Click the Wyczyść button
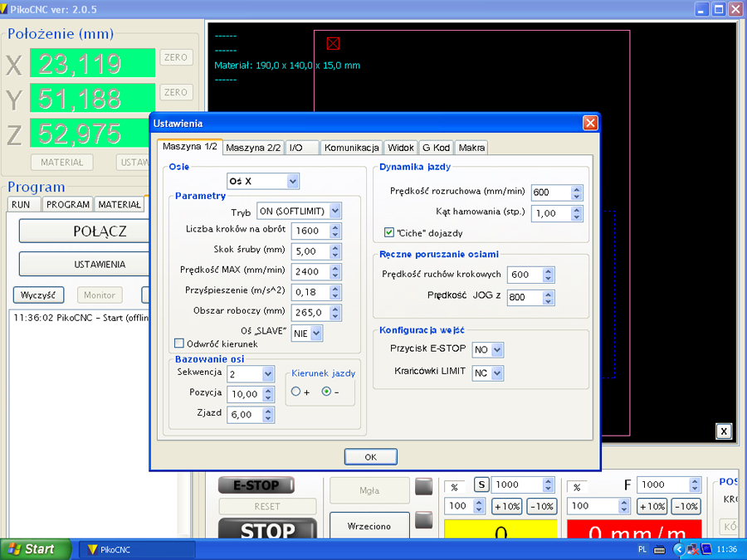 click(x=38, y=295)
